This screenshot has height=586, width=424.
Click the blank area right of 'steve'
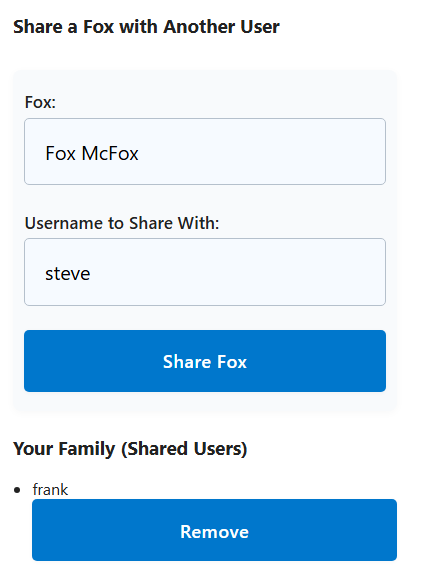pos(239,273)
